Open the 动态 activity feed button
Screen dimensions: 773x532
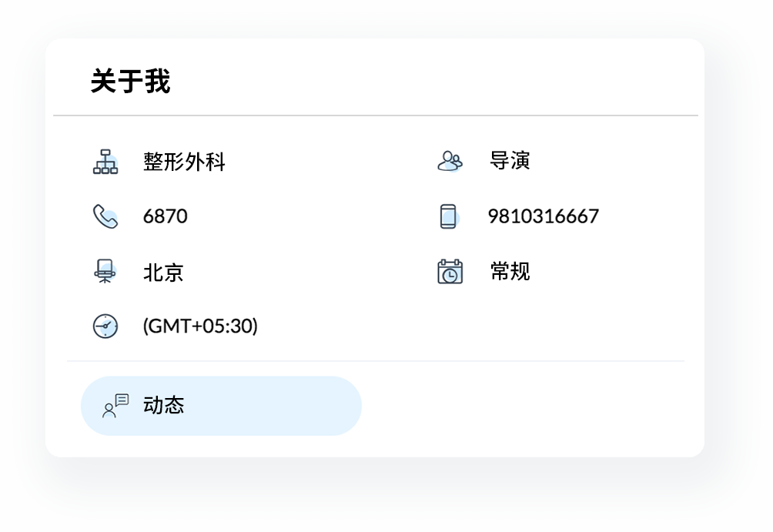coord(221,406)
